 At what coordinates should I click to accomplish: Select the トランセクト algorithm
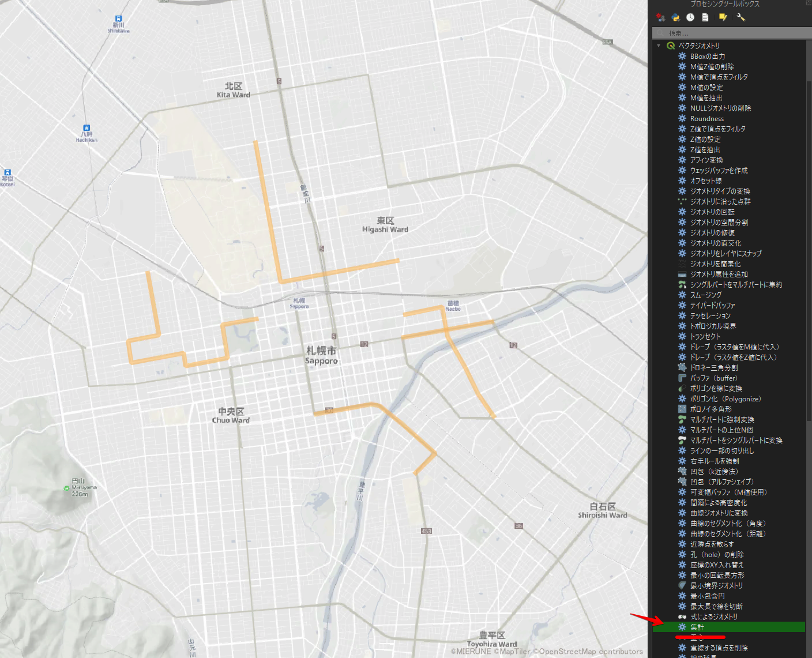[x=705, y=336]
